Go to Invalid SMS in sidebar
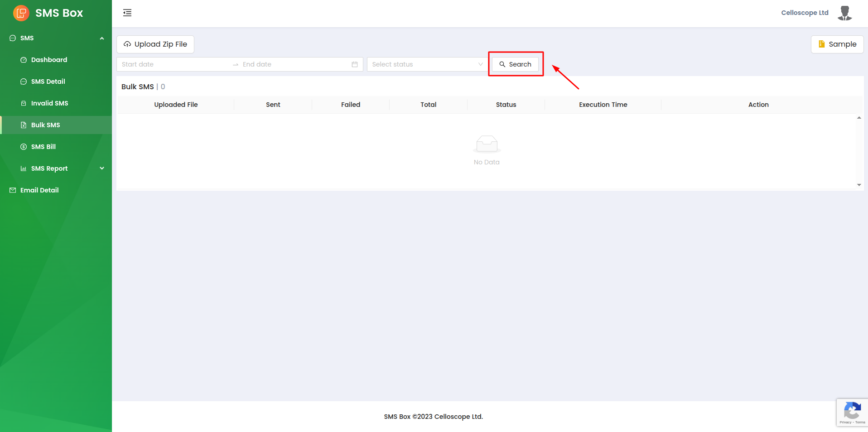The width and height of the screenshot is (868, 432). coord(49,103)
